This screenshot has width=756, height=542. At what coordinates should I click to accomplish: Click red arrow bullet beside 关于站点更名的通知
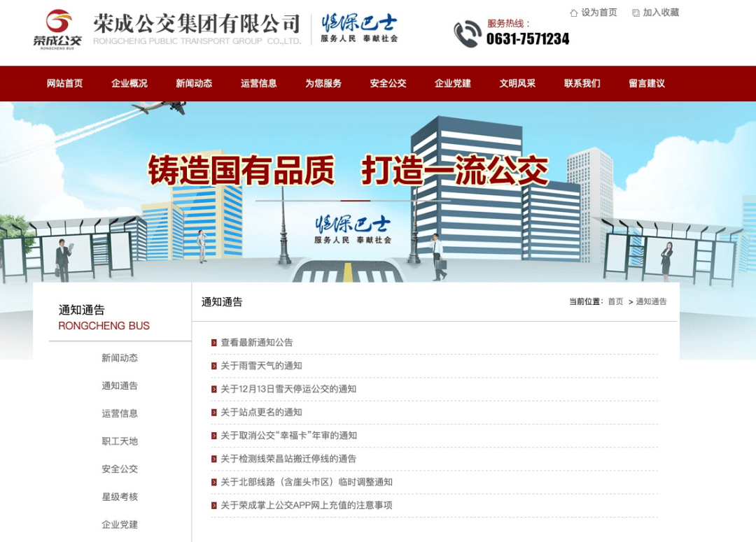(214, 413)
